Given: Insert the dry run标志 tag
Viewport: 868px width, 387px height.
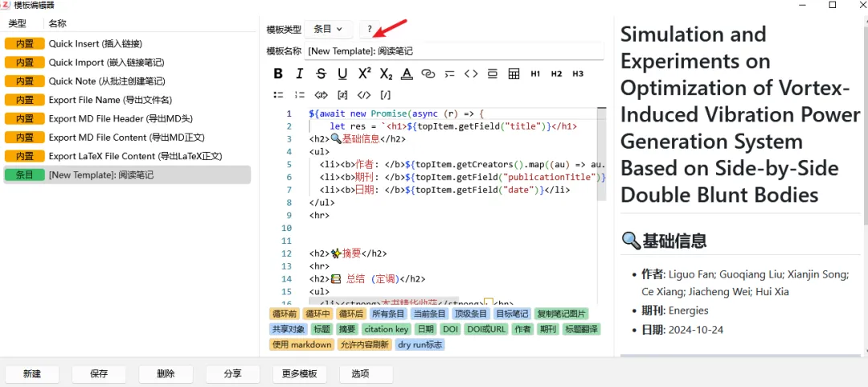Looking at the screenshot, I should (x=420, y=345).
